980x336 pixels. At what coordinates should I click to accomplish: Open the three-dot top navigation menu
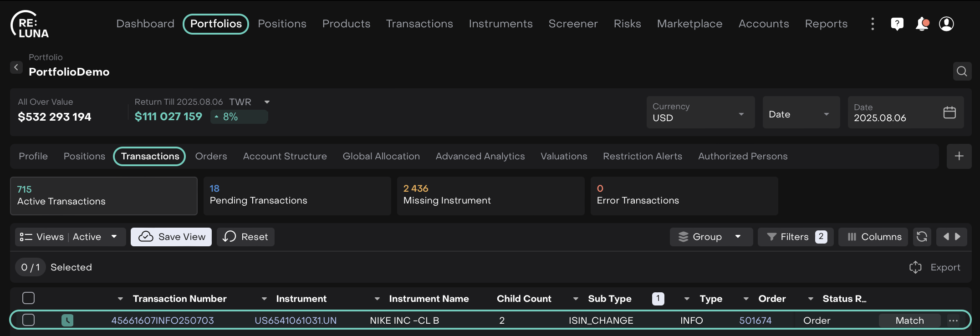[873, 24]
